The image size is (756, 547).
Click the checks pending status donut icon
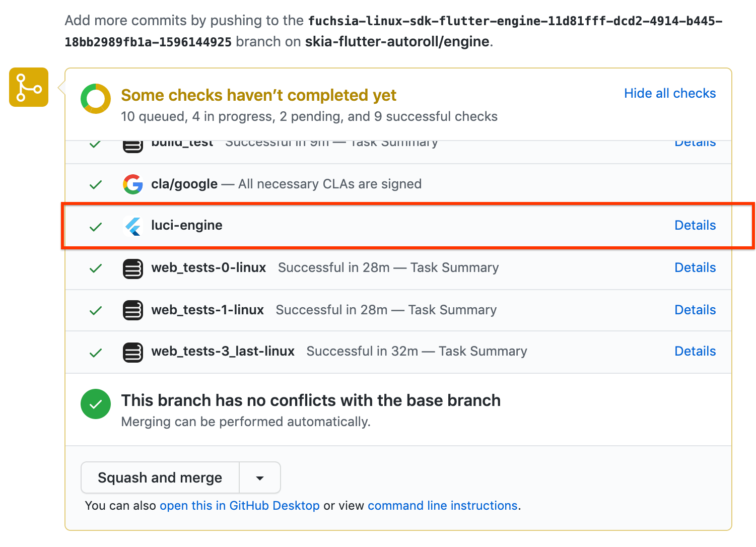click(95, 98)
